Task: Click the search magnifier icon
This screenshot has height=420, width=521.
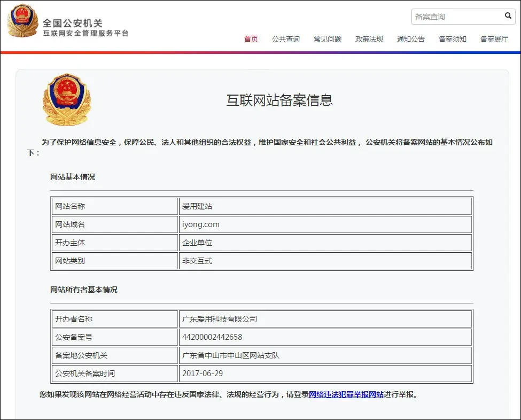Action: point(507,16)
